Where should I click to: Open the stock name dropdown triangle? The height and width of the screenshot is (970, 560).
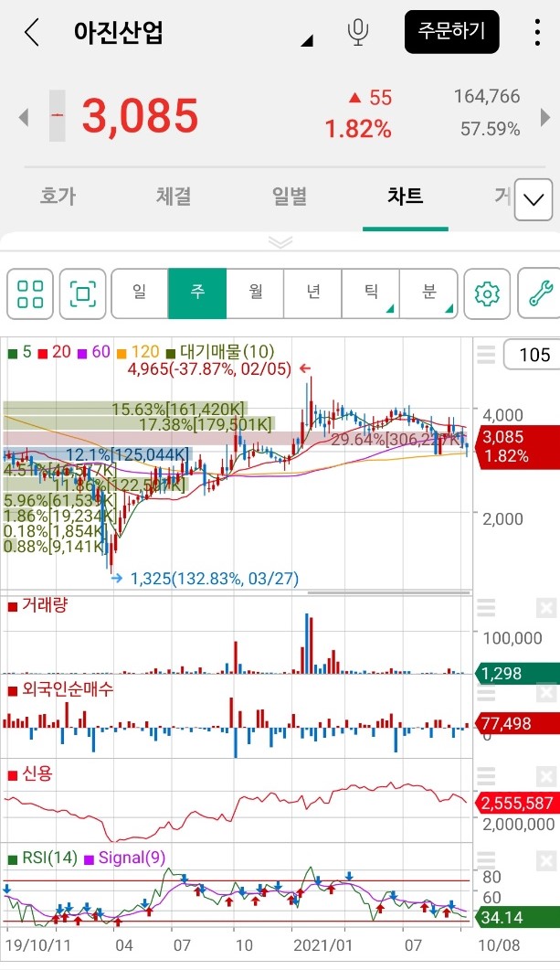click(x=307, y=41)
